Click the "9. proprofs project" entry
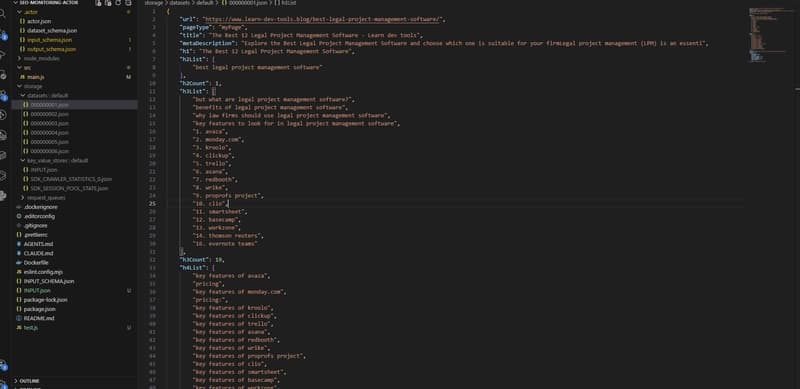800x389 pixels. (228, 196)
